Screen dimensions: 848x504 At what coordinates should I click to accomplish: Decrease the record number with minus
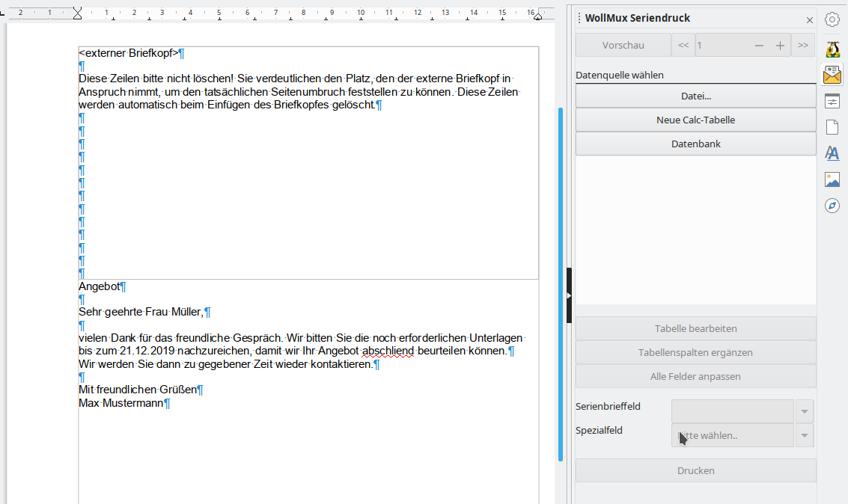(759, 46)
